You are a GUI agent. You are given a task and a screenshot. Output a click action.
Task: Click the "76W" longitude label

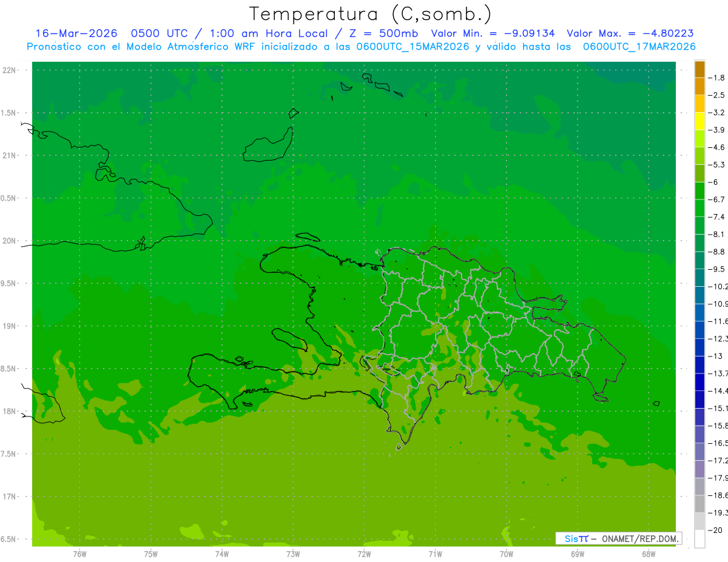coord(79,554)
